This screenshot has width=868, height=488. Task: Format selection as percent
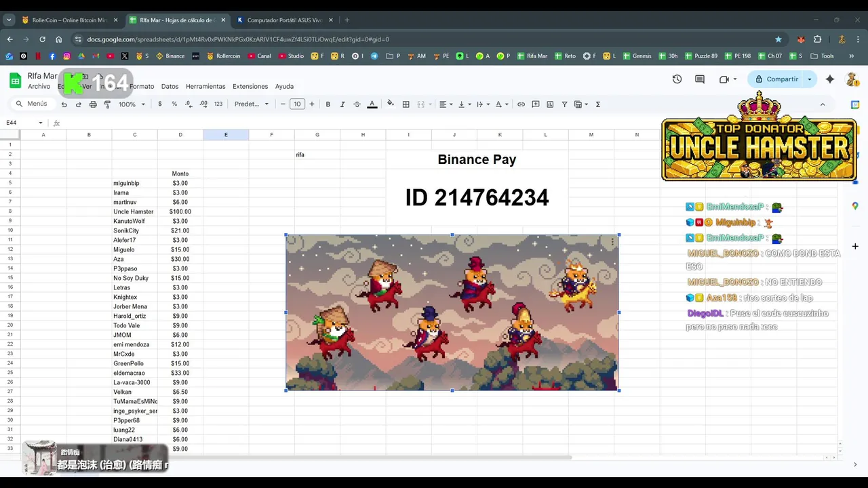click(x=174, y=104)
